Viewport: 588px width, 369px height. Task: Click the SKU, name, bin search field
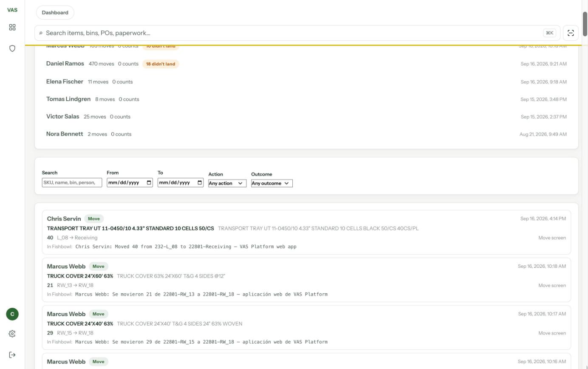[x=72, y=182]
